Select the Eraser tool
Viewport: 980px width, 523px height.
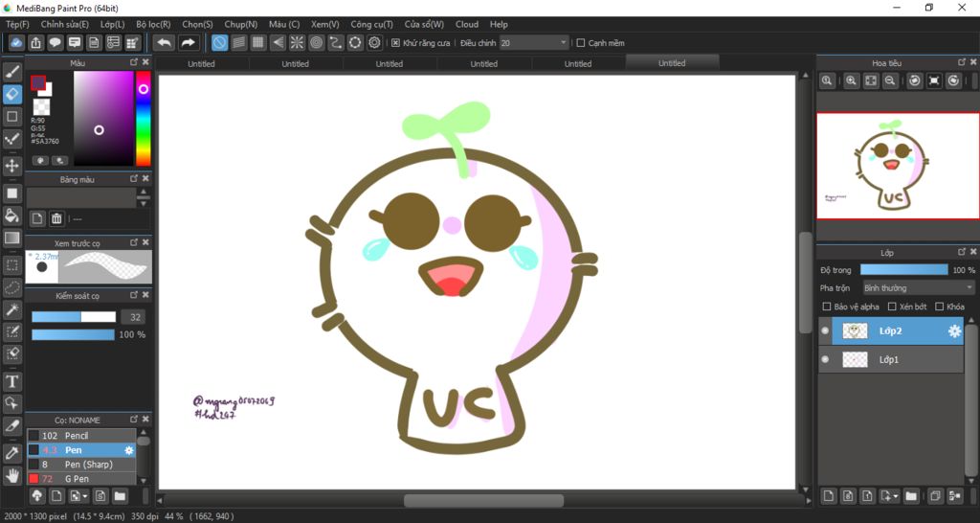(x=11, y=95)
